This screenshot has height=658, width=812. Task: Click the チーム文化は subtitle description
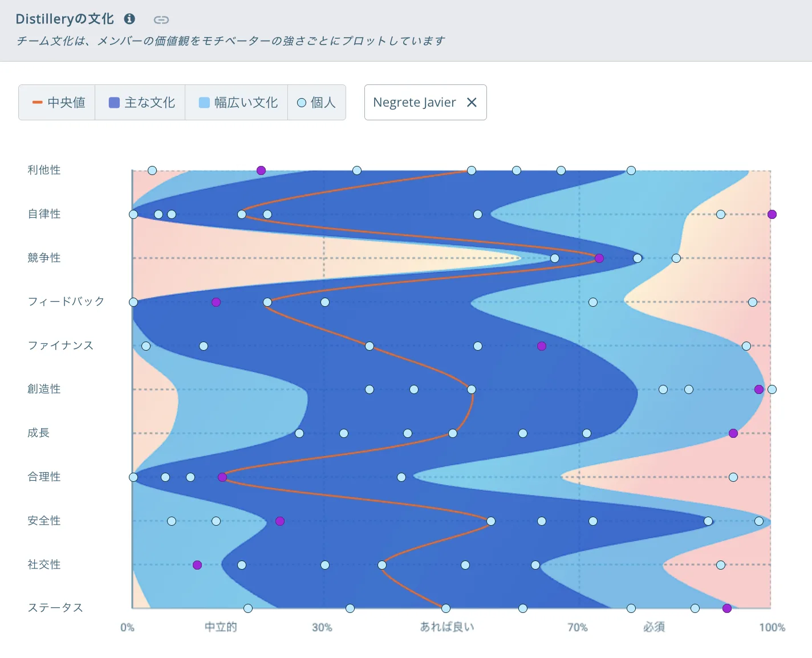click(231, 41)
